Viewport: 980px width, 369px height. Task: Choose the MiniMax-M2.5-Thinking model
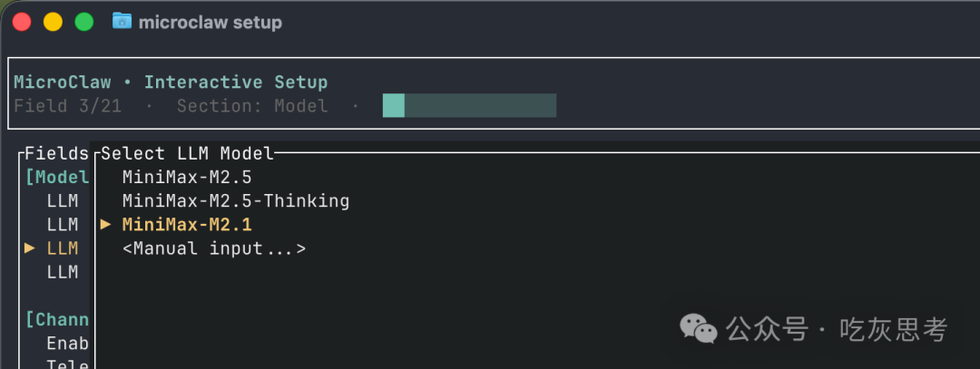point(236,200)
